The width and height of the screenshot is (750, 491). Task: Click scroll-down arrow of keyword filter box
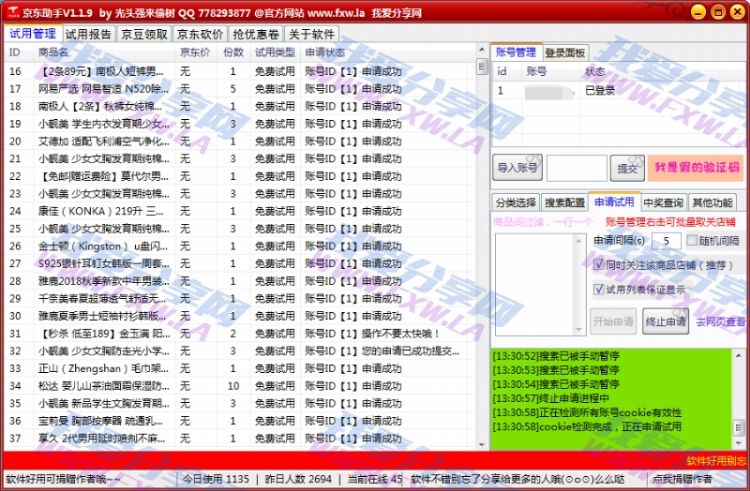pos(579,329)
